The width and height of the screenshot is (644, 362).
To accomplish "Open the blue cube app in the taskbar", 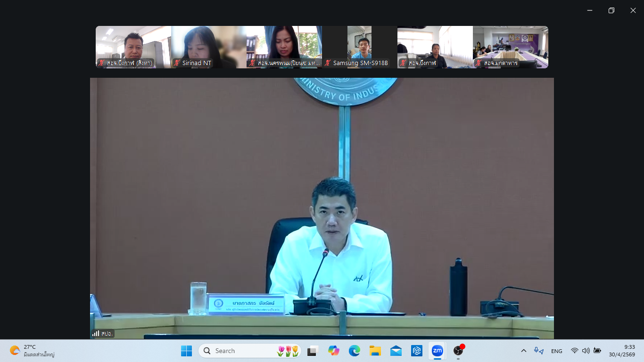I will coord(416,351).
